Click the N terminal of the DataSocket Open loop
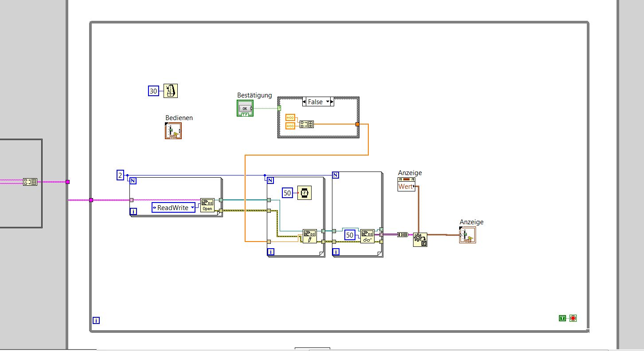This screenshot has height=351, width=644. click(x=133, y=180)
